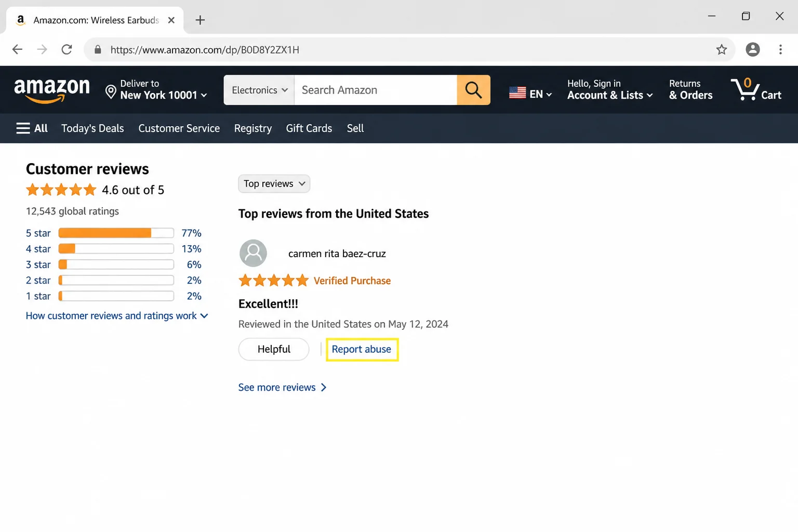Open the Registry page
Image resolution: width=798 pixels, height=532 pixels.
click(x=253, y=128)
